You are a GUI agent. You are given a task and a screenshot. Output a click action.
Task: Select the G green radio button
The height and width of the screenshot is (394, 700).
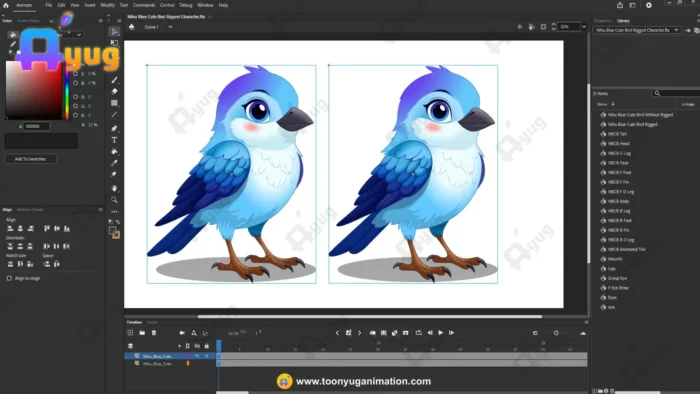point(75,106)
